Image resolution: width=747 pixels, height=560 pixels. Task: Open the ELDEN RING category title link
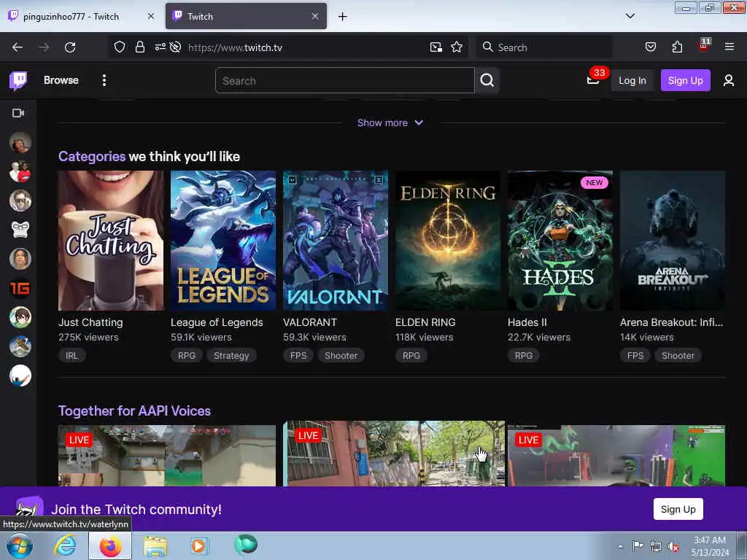425,322
